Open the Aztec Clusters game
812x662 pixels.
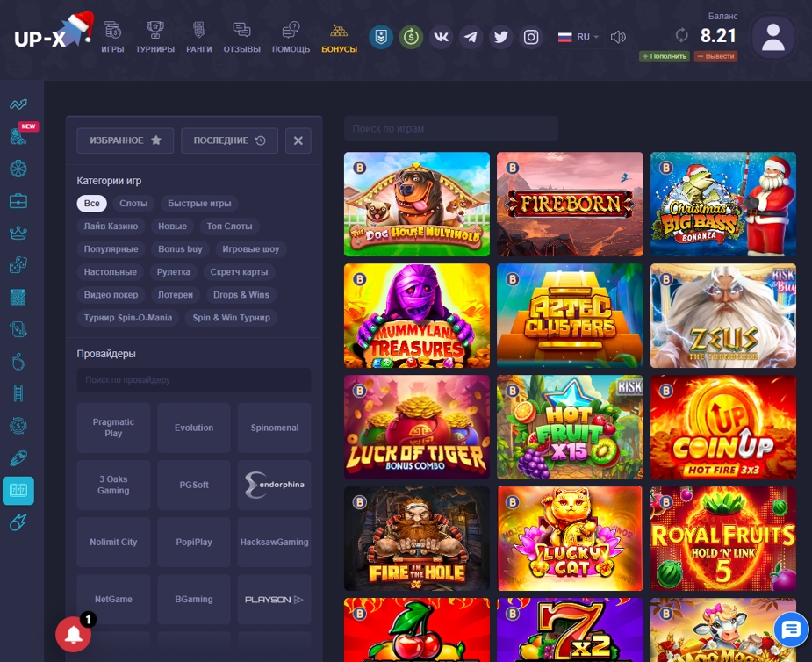coord(571,315)
